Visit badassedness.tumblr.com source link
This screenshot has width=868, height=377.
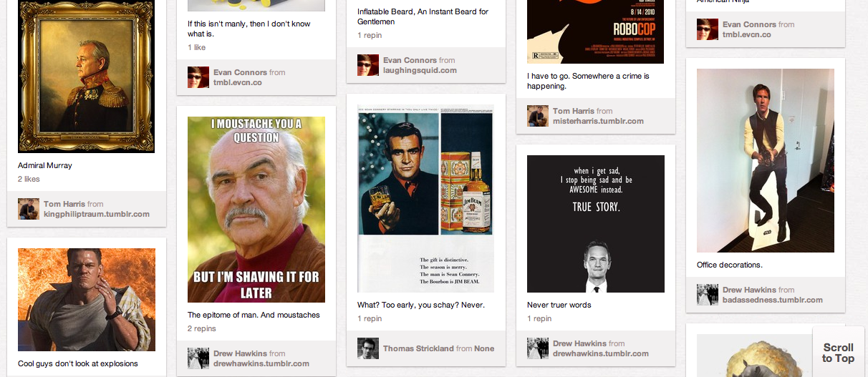click(773, 300)
